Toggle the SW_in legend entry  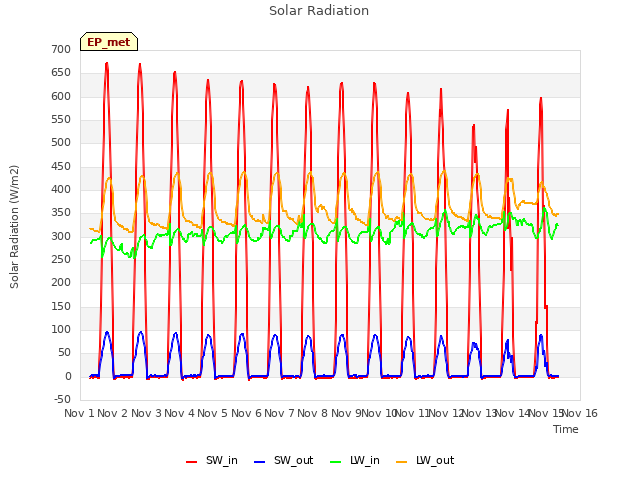click(211, 460)
